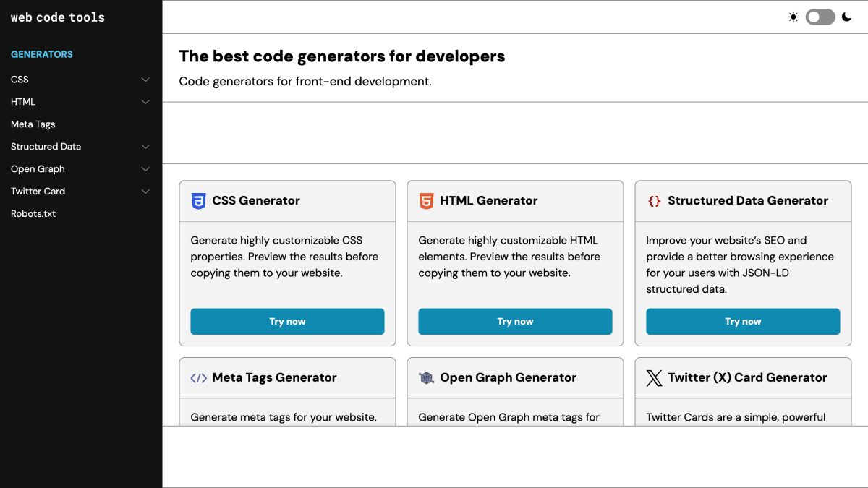Click Try now under CSS Generator
868x488 pixels.
[x=287, y=322]
